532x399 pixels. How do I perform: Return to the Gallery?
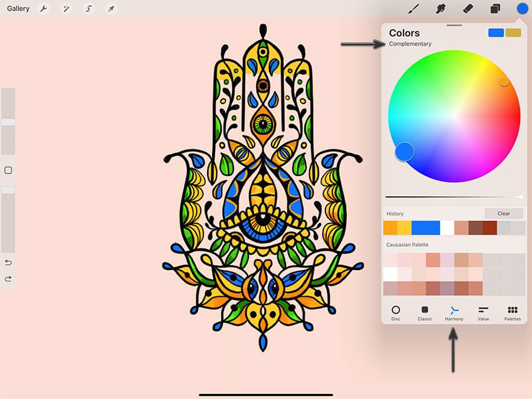[18, 9]
